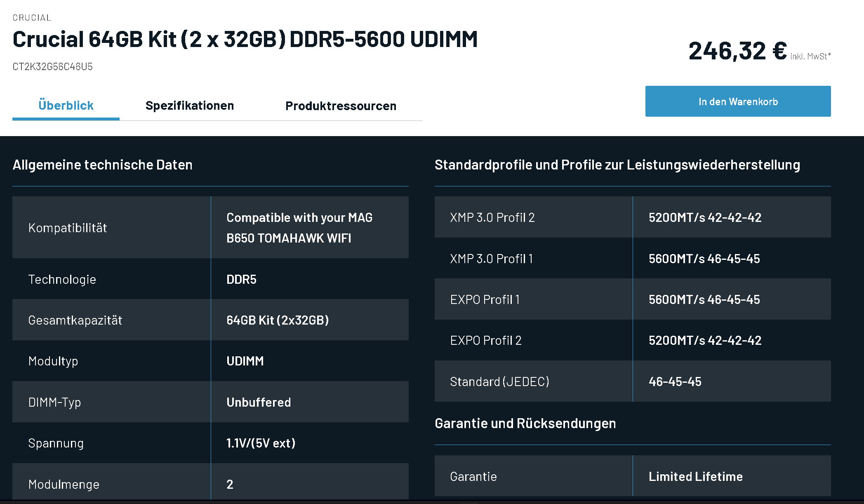This screenshot has height=504, width=864.
Task: Click the EXPO Profil 1 row label
Action: pos(485,300)
